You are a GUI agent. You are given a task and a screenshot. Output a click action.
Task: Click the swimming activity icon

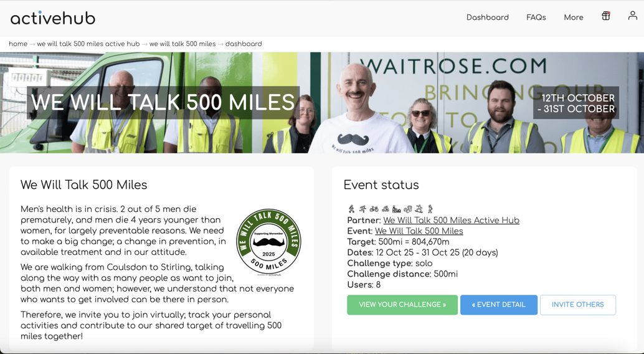(x=386, y=209)
